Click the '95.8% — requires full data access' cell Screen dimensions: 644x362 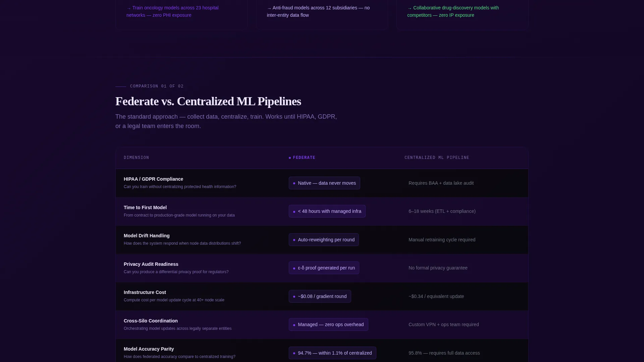444,353
